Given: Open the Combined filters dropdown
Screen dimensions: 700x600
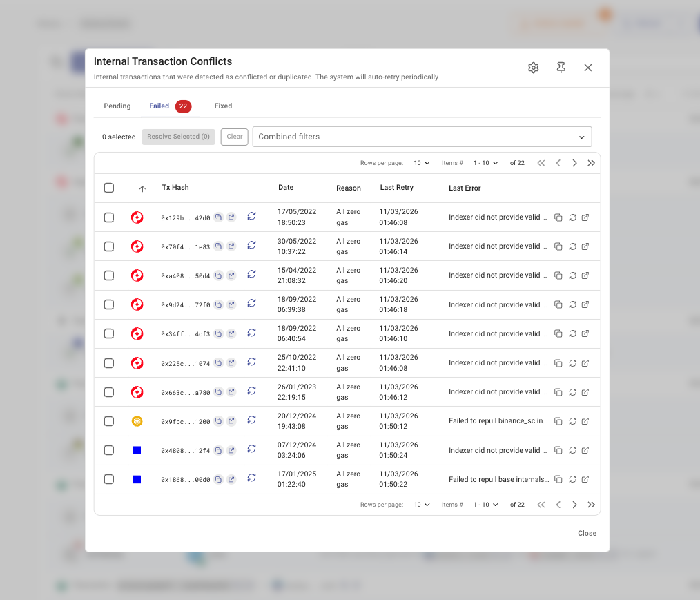Looking at the screenshot, I should click(x=422, y=137).
